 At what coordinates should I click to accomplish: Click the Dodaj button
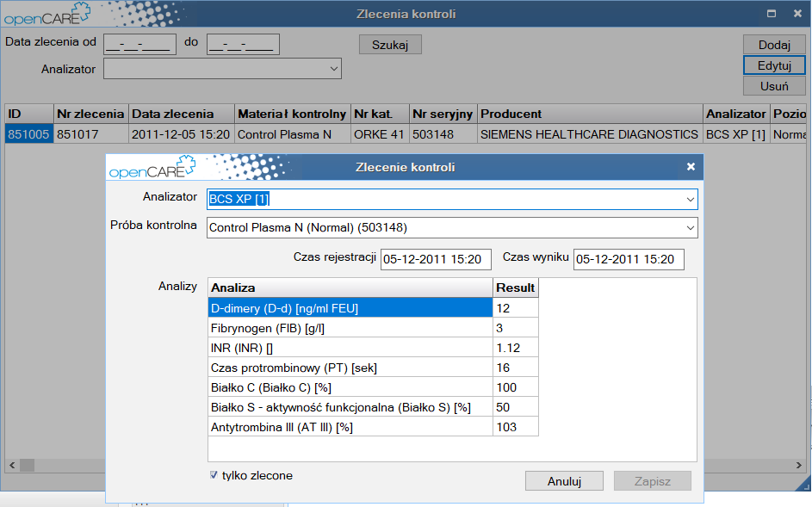[x=774, y=45]
